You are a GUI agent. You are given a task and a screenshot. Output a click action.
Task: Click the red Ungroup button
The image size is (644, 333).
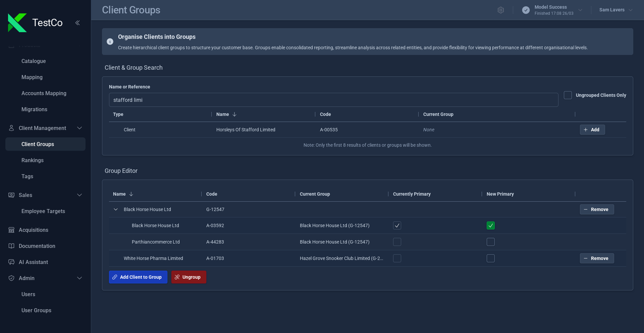pyautogui.click(x=189, y=277)
